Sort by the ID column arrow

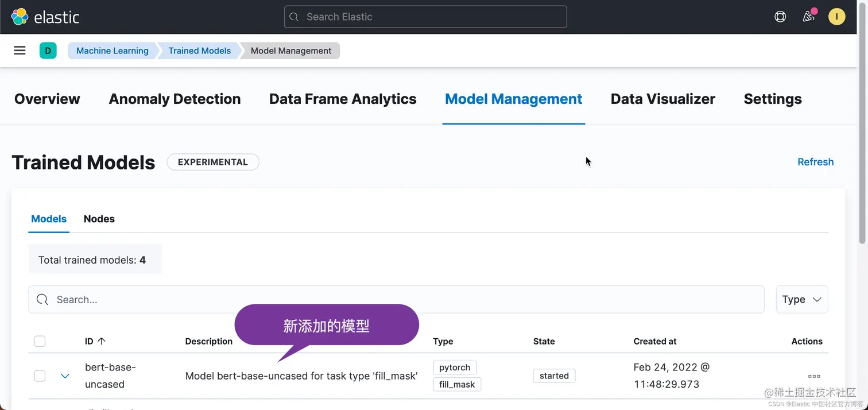tap(102, 341)
